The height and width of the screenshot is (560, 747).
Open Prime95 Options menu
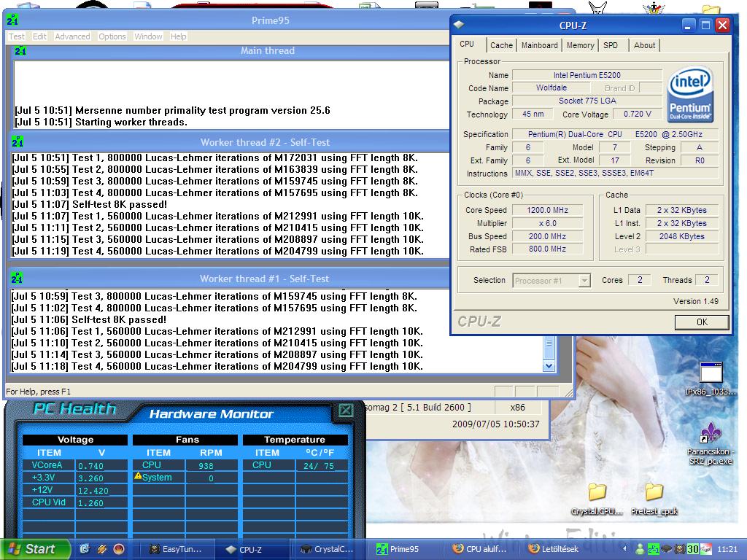click(x=112, y=36)
